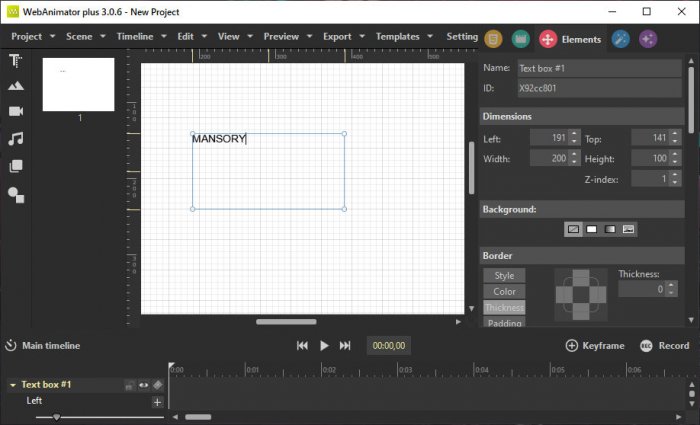Click the Left value field 191
The image size is (700, 425).
[550, 138]
